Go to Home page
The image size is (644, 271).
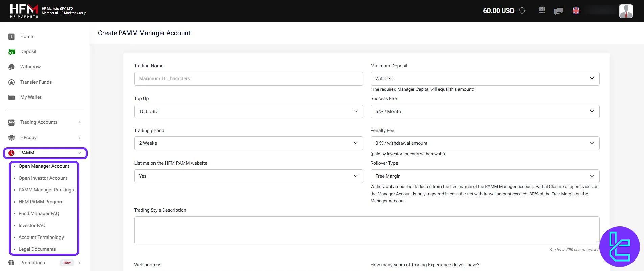(27, 36)
